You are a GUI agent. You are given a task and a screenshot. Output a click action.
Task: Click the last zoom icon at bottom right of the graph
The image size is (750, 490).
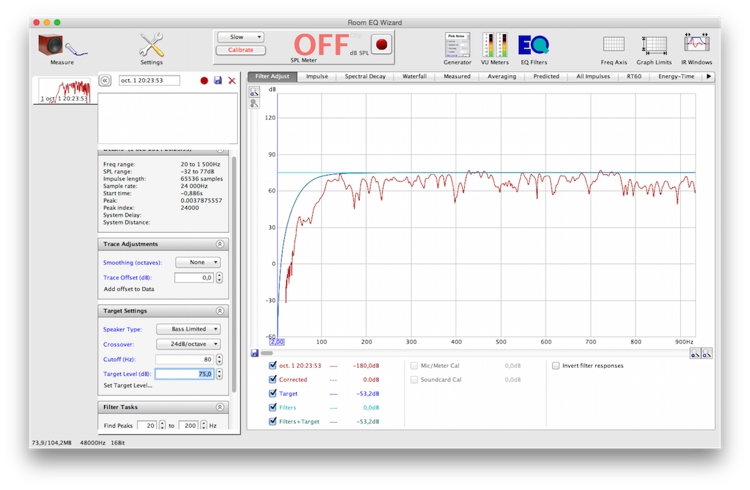pyautogui.click(x=706, y=354)
